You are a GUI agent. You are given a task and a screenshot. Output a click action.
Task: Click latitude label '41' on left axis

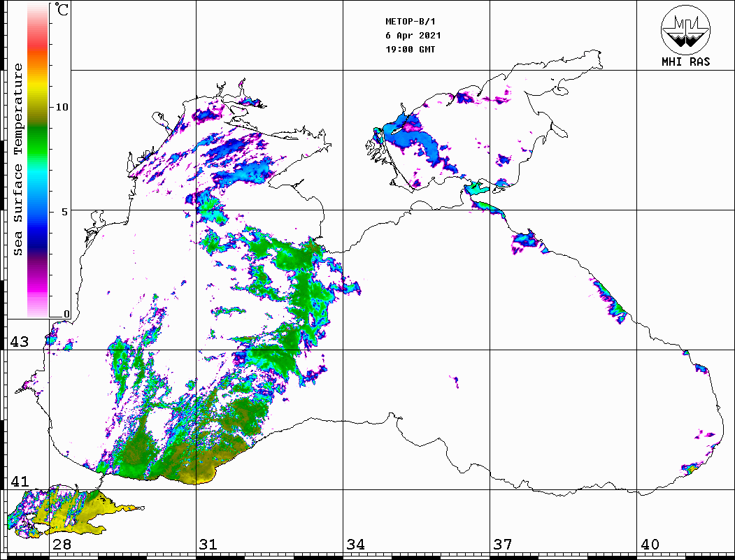(x=20, y=482)
